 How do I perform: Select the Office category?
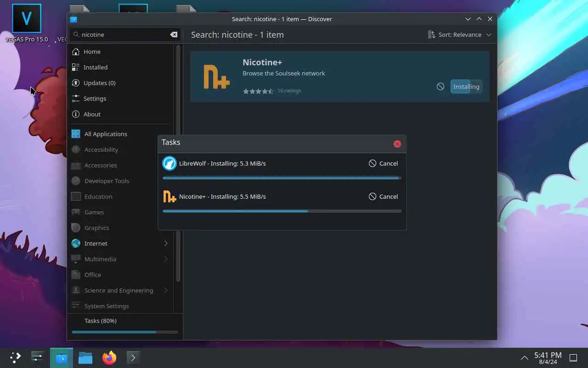coord(120,275)
